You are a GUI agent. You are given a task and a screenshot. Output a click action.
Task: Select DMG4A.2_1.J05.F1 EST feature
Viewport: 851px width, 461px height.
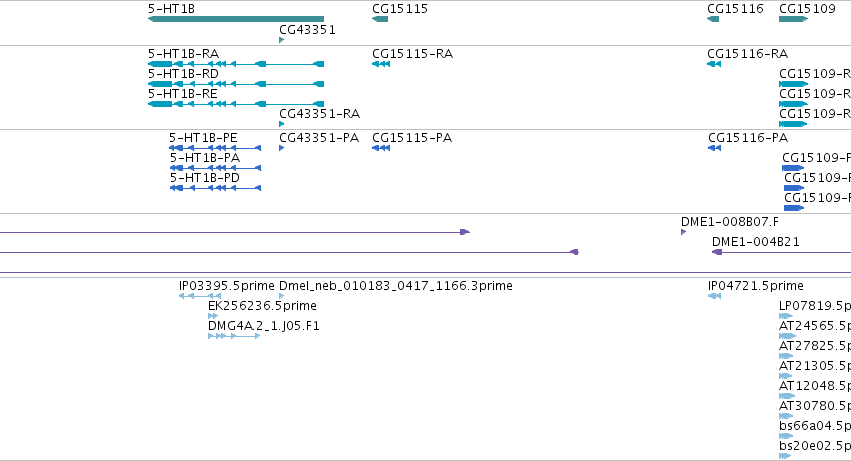[234, 336]
